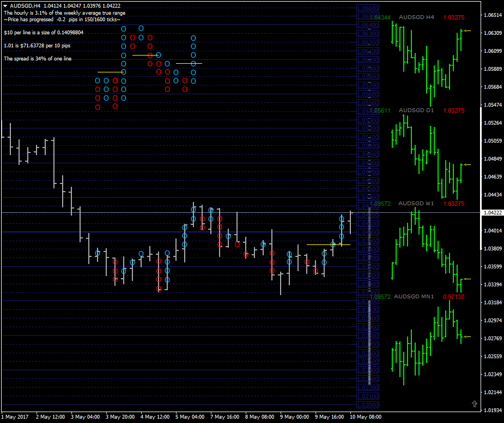Click the '2 May 12:00' time axis label
The height and width of the screenshot is (423, 504).
tap(51, 417)
